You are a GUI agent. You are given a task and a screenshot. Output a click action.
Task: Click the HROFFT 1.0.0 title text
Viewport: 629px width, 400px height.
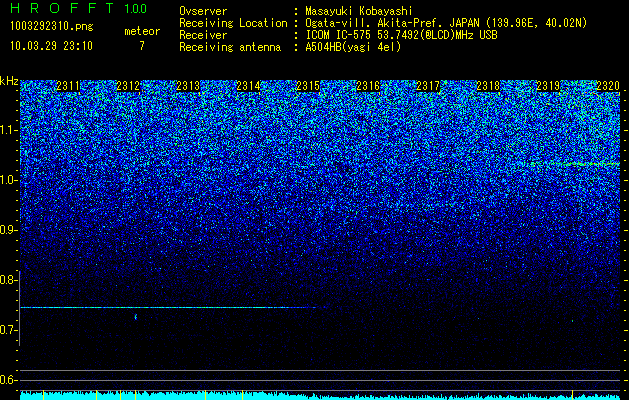(x=79, y=8)
